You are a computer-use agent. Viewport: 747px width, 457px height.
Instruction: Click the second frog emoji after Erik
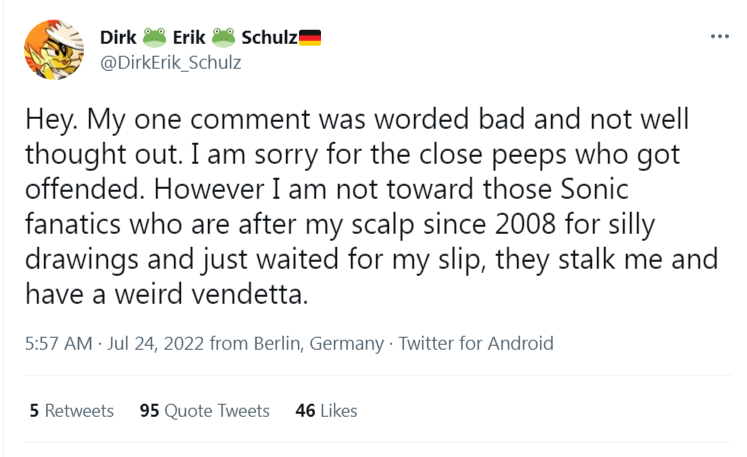(x=223, y=37)
